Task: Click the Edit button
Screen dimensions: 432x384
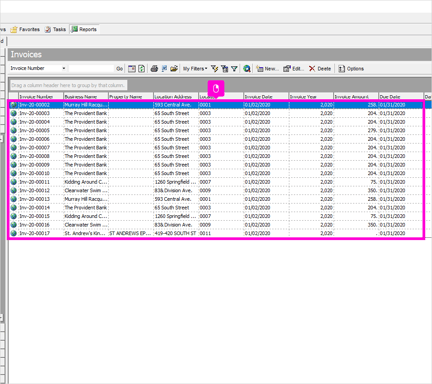Action: coord(293,69)
